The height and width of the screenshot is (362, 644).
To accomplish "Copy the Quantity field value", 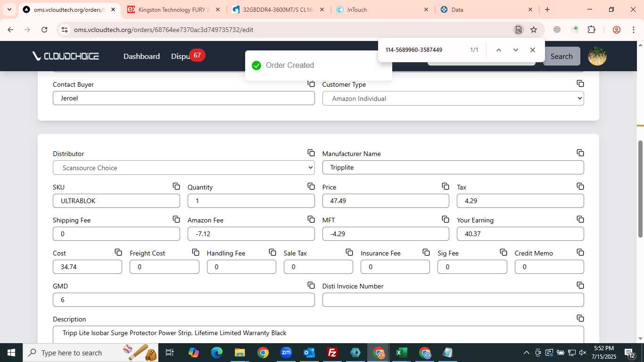I will 311,187.
